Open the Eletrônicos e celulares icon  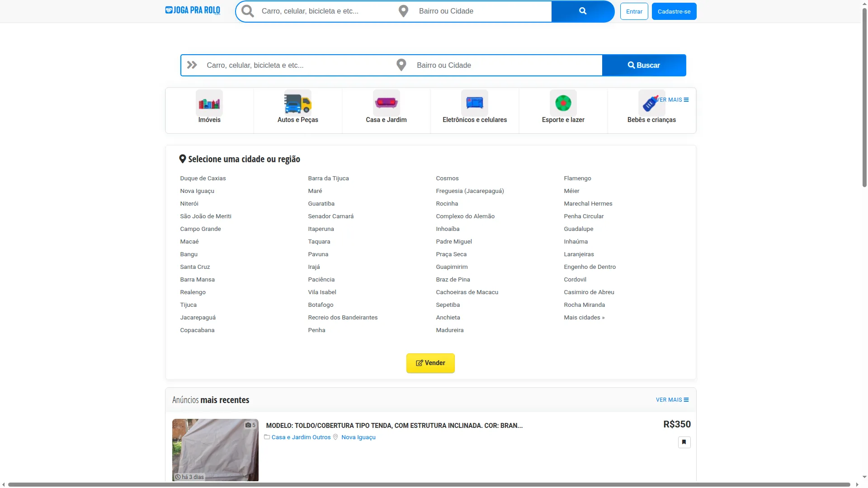click(x=475, y=103)
